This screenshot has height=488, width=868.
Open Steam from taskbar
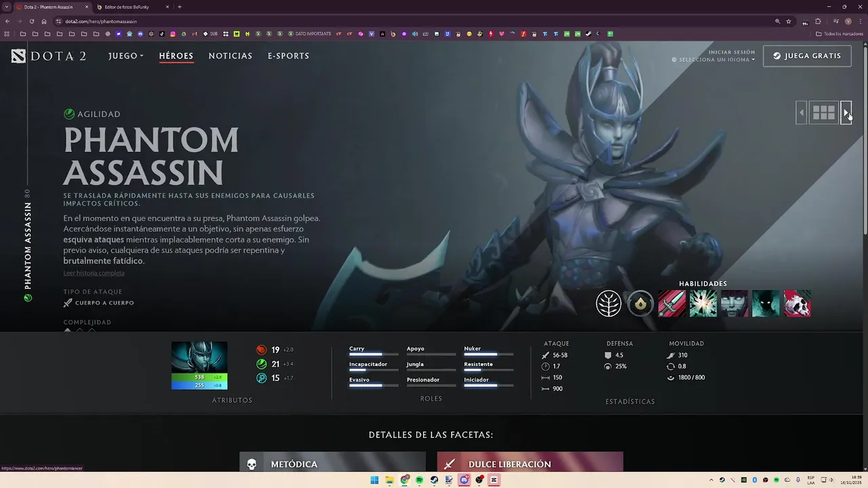tap(435, 480)
